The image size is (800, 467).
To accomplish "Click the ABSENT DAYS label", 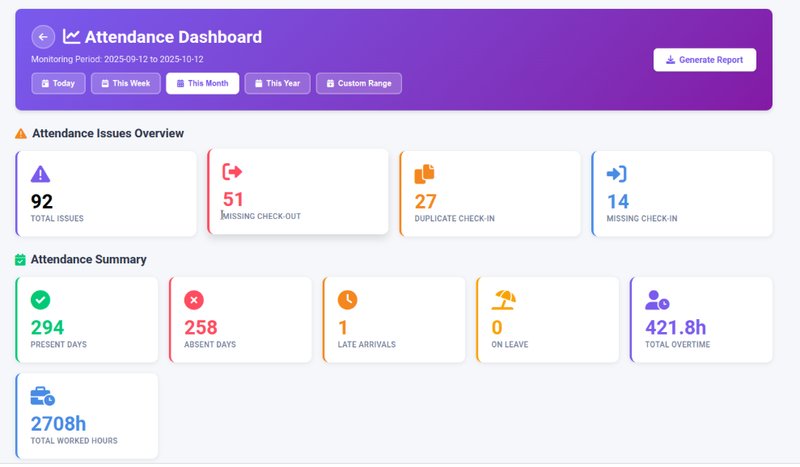I will point(210,345).
